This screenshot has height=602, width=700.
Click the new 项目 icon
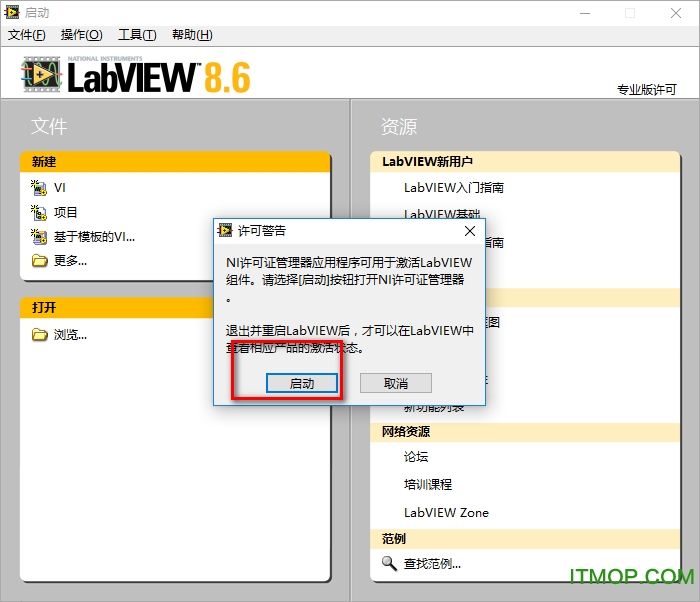click(39, 212)
